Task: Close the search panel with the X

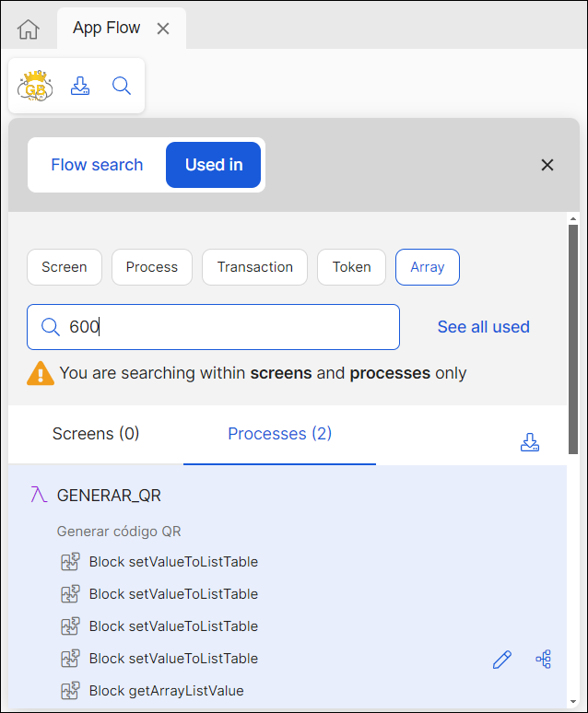Action: coord(547,165)
